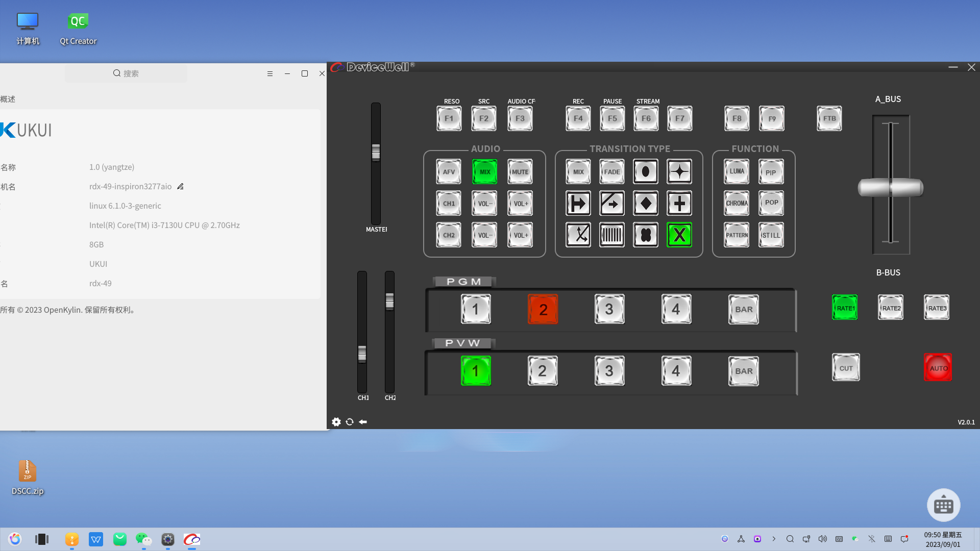Image resolution: width=980 pixels, height=551 pixels.
Task: Select the MIX transition type
Action: (578, 172)
